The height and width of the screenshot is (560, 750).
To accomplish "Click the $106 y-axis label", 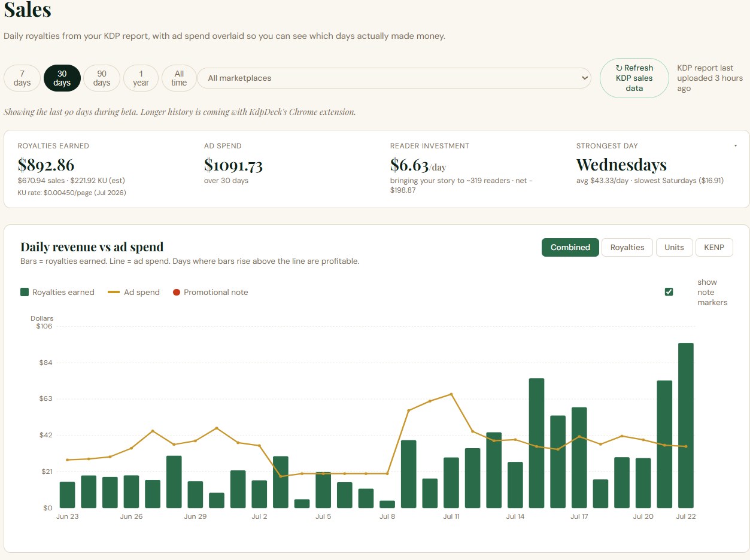I will [x=44, y=326].
